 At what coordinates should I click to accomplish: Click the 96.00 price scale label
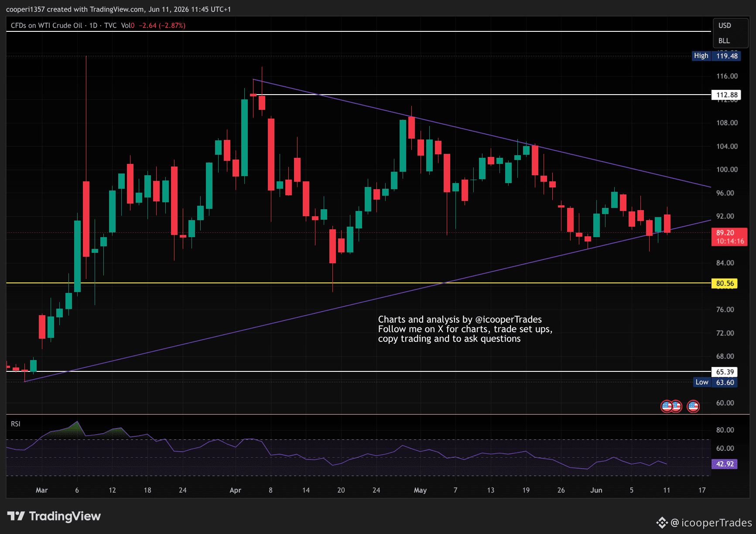pyautogui.click(x=725, y=193)
